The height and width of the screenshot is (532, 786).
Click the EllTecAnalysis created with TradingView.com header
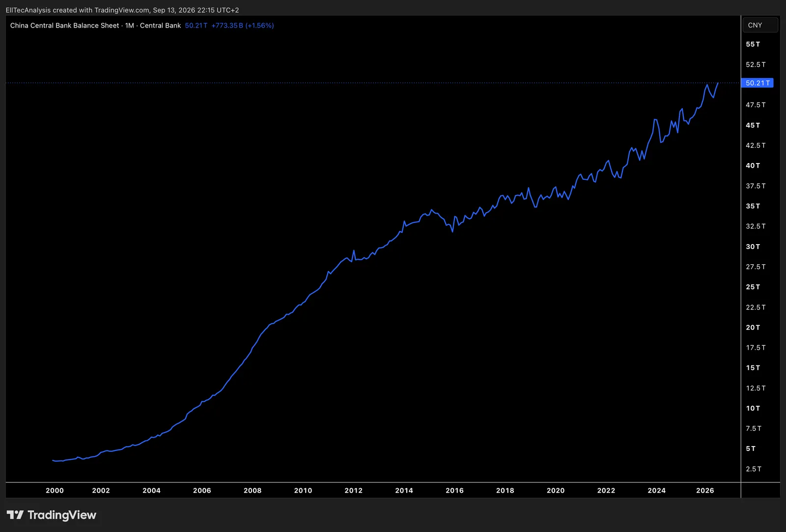(x=122, y=10)
